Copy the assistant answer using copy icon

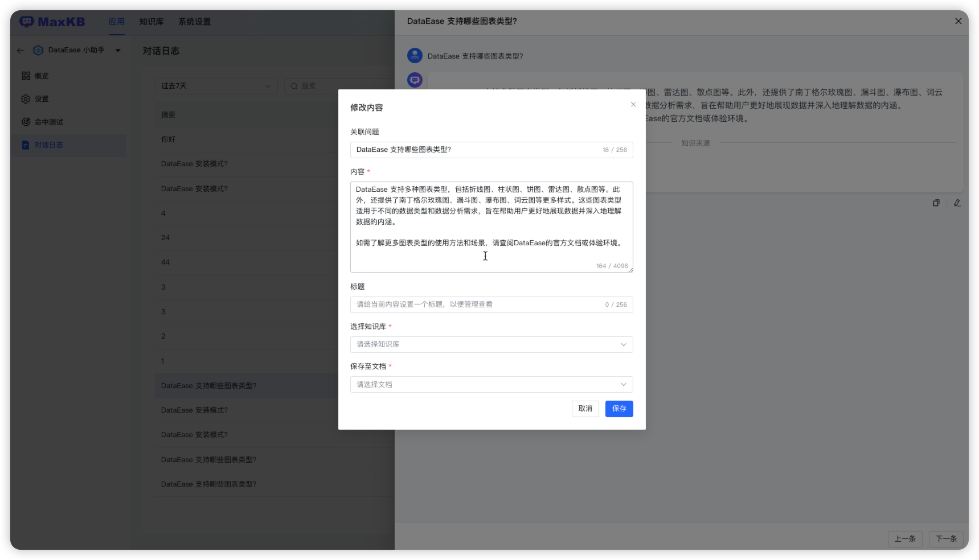[x=936, y=203]
